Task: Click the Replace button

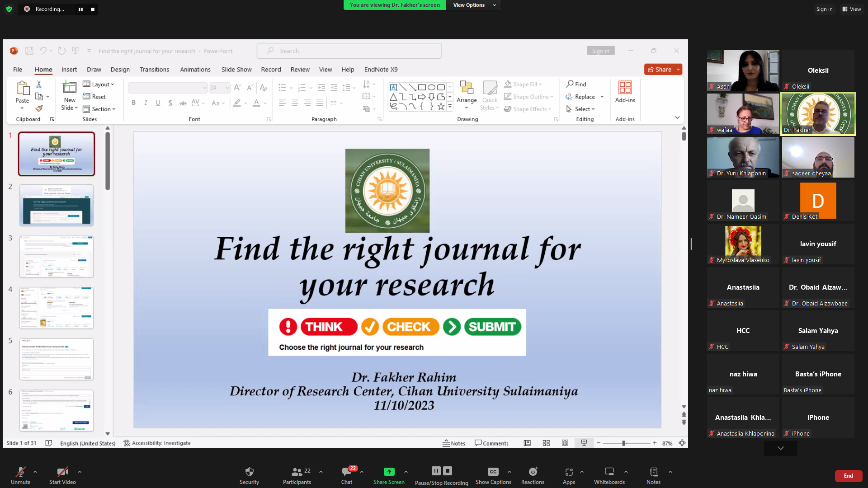Action: tap(580, 97)
